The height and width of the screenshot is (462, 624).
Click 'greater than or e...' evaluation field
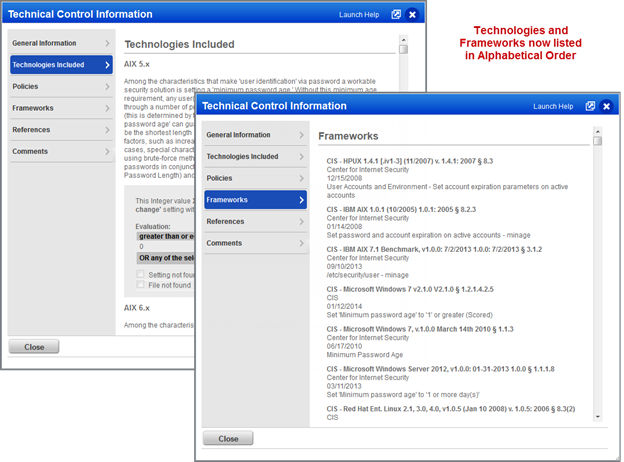click(166, 236)
